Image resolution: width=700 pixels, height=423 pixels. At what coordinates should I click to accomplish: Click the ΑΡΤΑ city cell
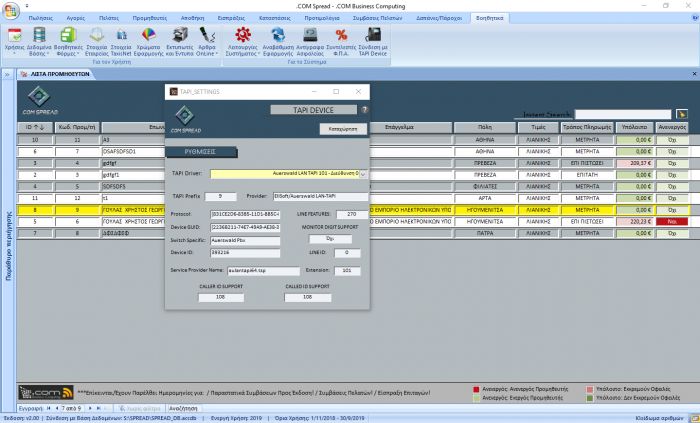[x=485, y=198]
